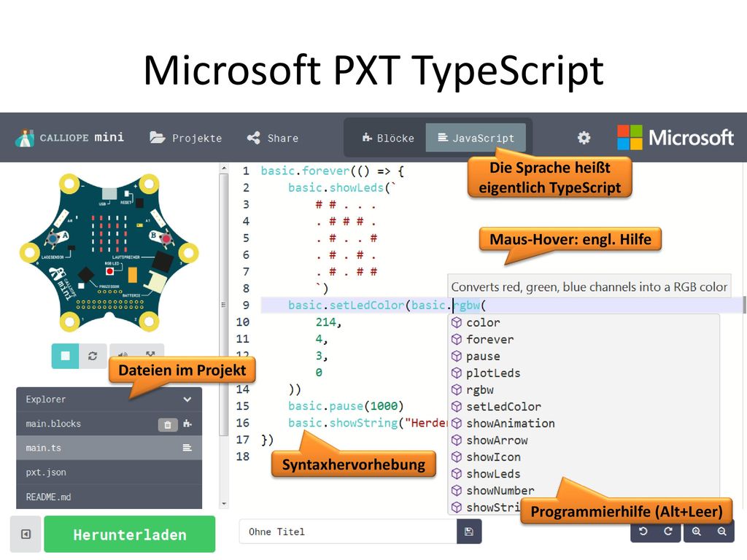Open pxt.json in the Explorer

click(x=109, y=472)
